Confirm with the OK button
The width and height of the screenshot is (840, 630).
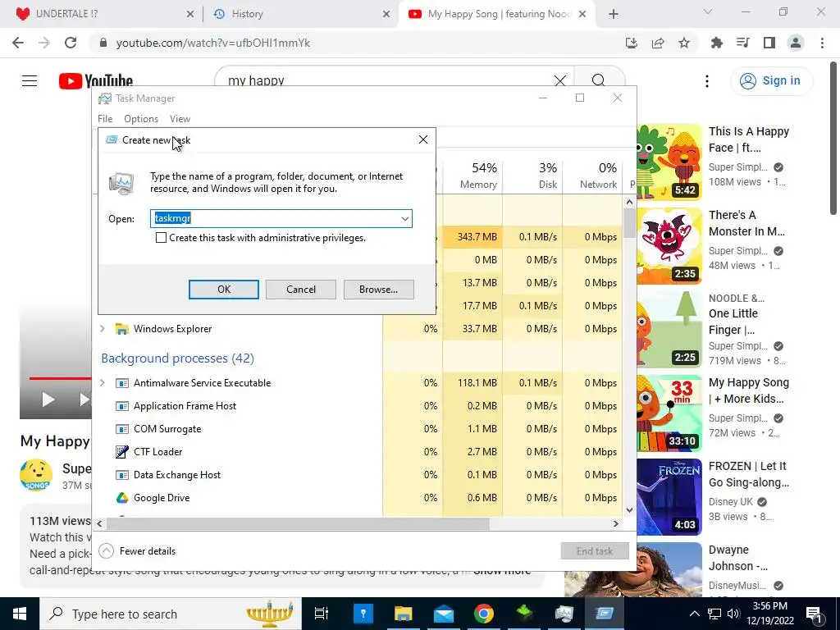[223, 290]
